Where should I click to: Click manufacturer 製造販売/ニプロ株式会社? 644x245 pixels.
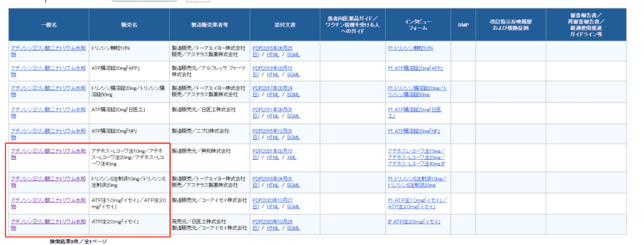pos(200,131)
